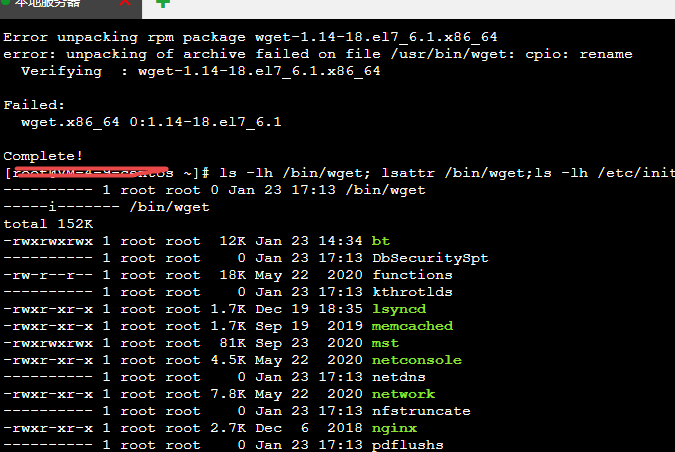Click the green connection status dot on tab
The image size is (675, 452).
click(x=6, y=2)
